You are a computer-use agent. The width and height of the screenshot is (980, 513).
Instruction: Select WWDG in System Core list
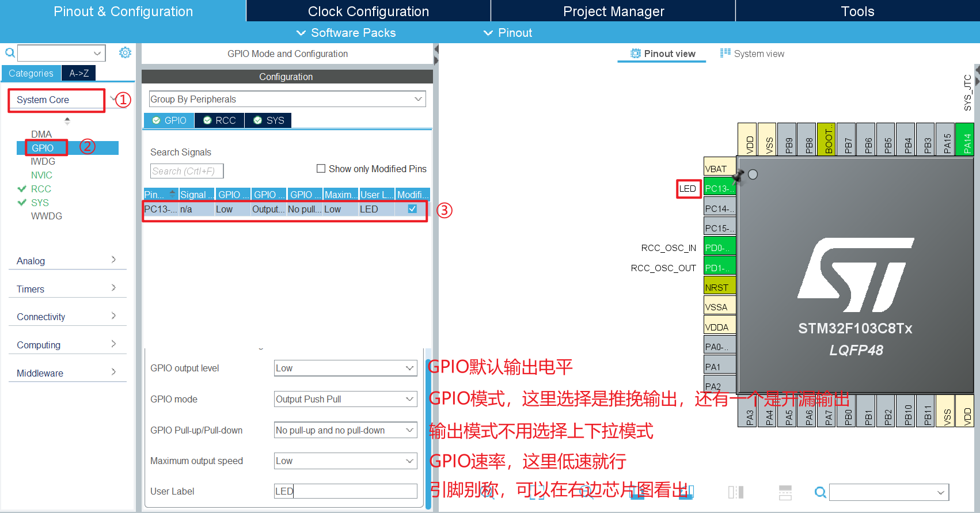tap(47, 216)
